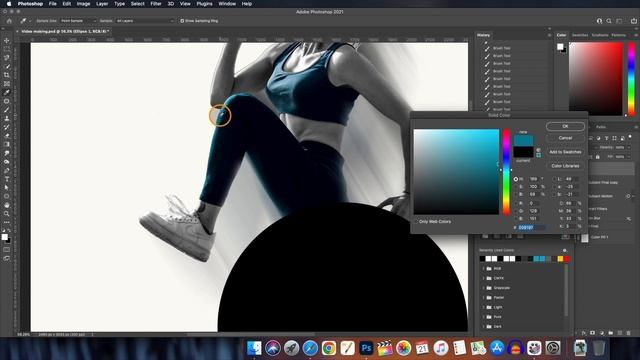
Task: Expand the CMYK swatch folder
Action: point(484,278)
